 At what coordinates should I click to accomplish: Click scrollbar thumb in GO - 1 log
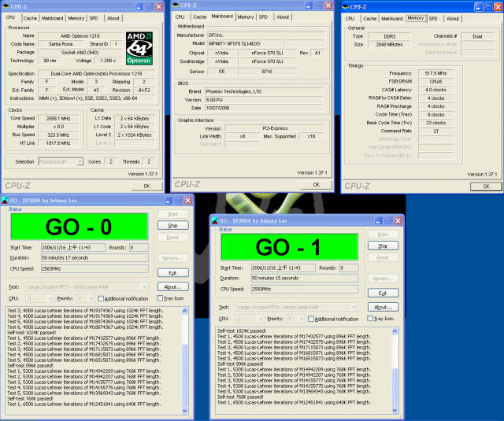click(x=395, y=387)
